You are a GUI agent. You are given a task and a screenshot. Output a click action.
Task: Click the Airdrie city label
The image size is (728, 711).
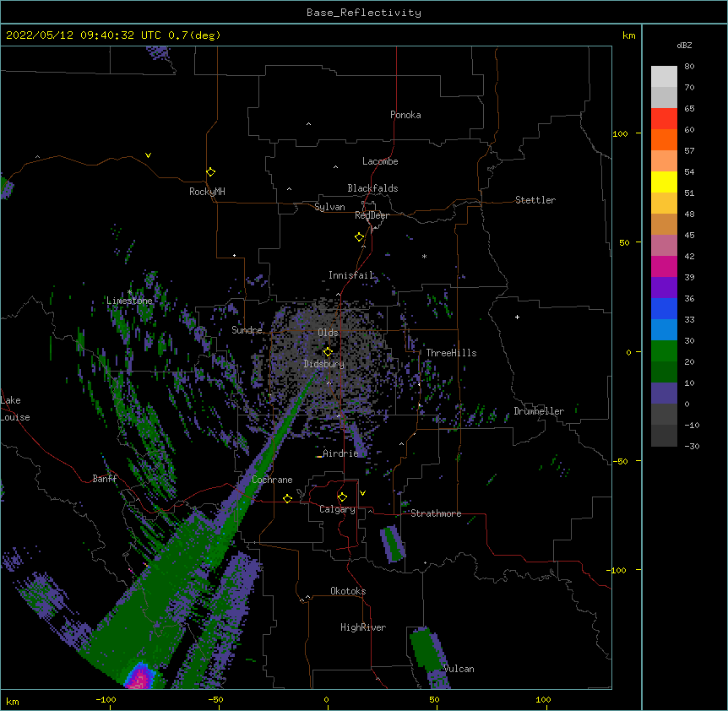pos(340,453)
